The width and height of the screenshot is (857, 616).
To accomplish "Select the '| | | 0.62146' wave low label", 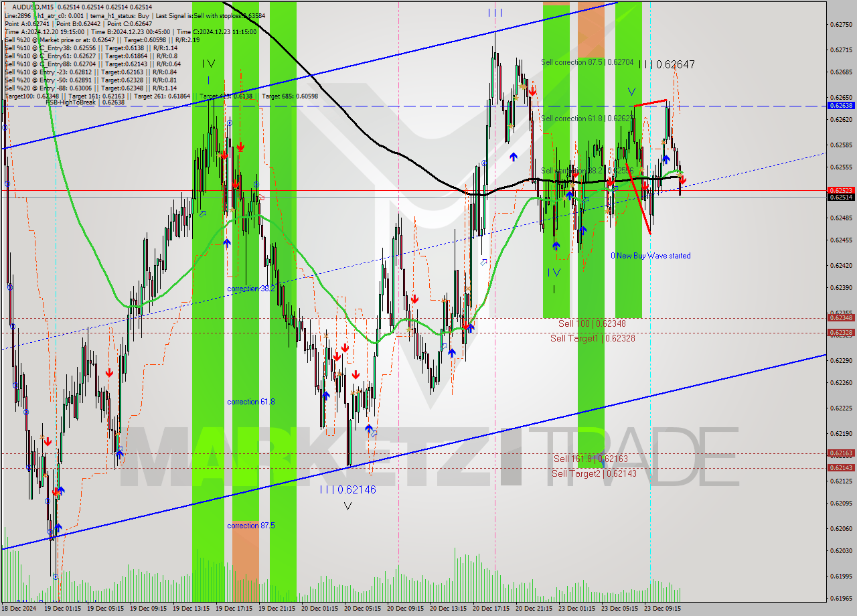I will point(347,489).
